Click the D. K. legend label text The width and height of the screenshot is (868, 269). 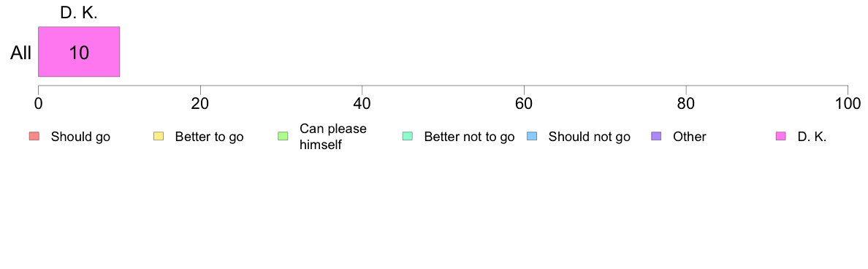click(812, 137)
